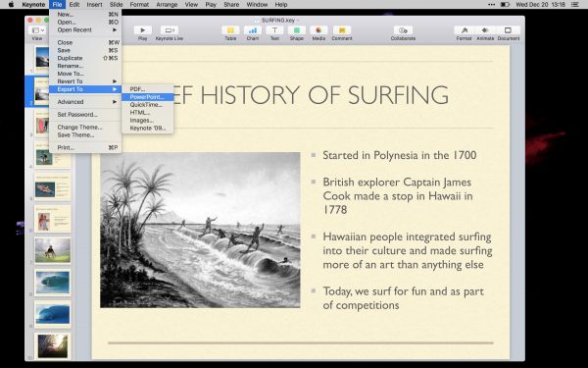Open the Arrange menu
The image size is (588, 368).
click(167, 5)
